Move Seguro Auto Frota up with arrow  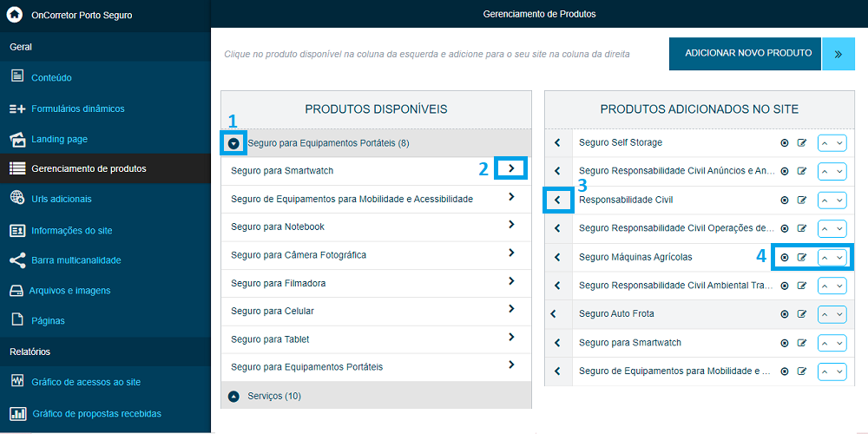tap(825, 314)
